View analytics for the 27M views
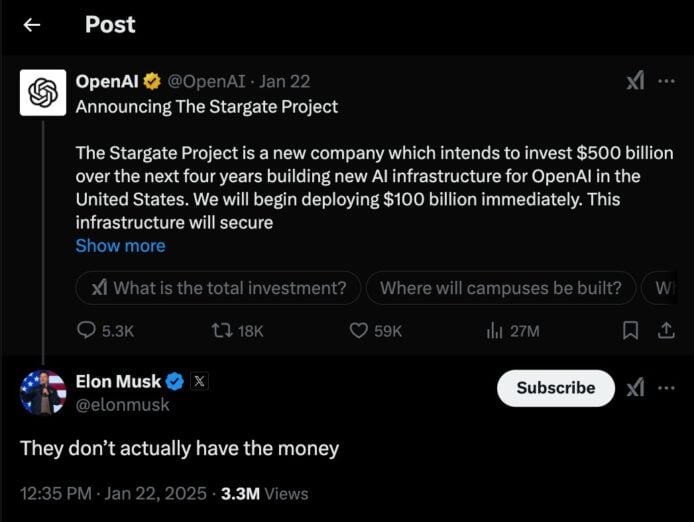Image resolution: width=694 pixels, height=522 pixels. pyautogui.click(x=493, y=330)
